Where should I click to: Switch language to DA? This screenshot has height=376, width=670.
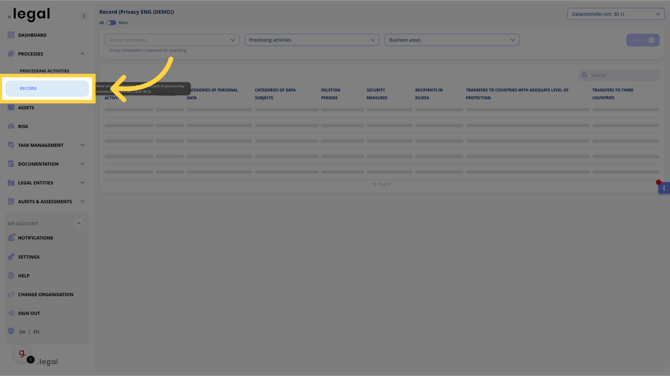coord(22,332)
